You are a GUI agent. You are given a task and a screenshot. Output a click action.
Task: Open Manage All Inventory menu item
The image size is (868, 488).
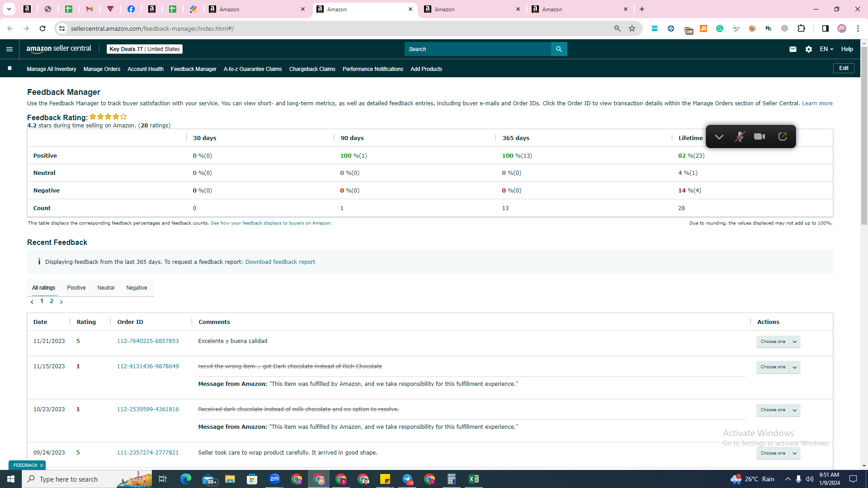click(52, 69)
